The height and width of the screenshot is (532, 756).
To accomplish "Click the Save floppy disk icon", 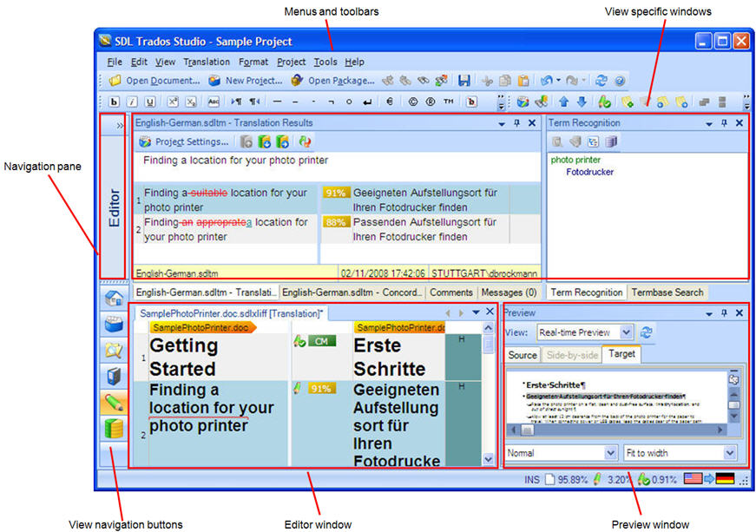I will (463, 81).
